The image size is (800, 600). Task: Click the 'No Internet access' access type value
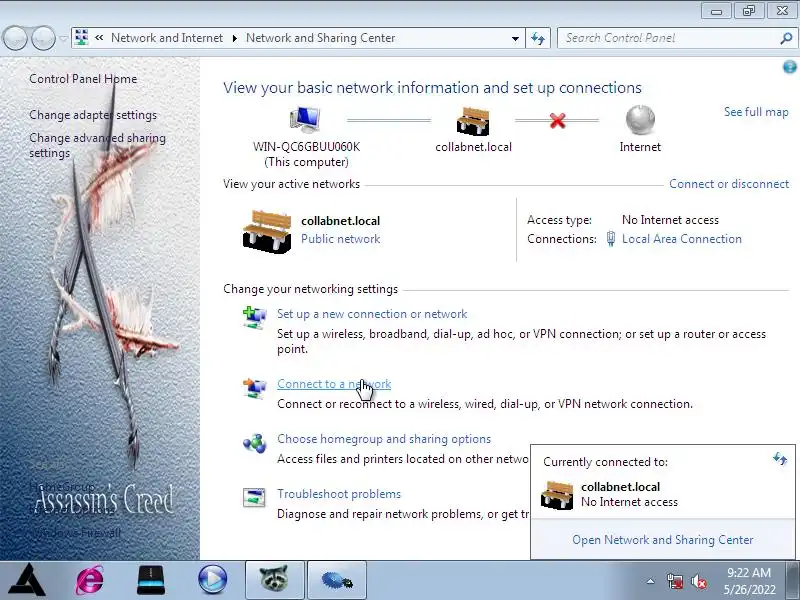tap(670, 220)
